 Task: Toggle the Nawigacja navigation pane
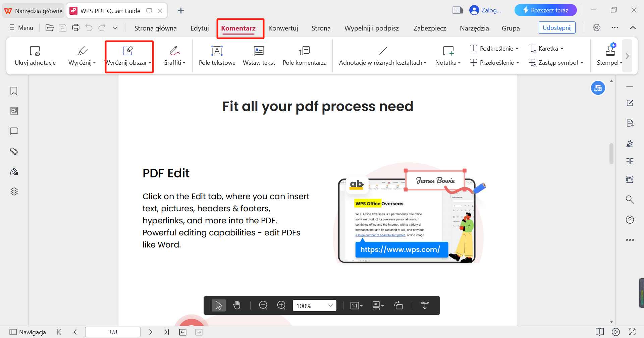point(28,332)
